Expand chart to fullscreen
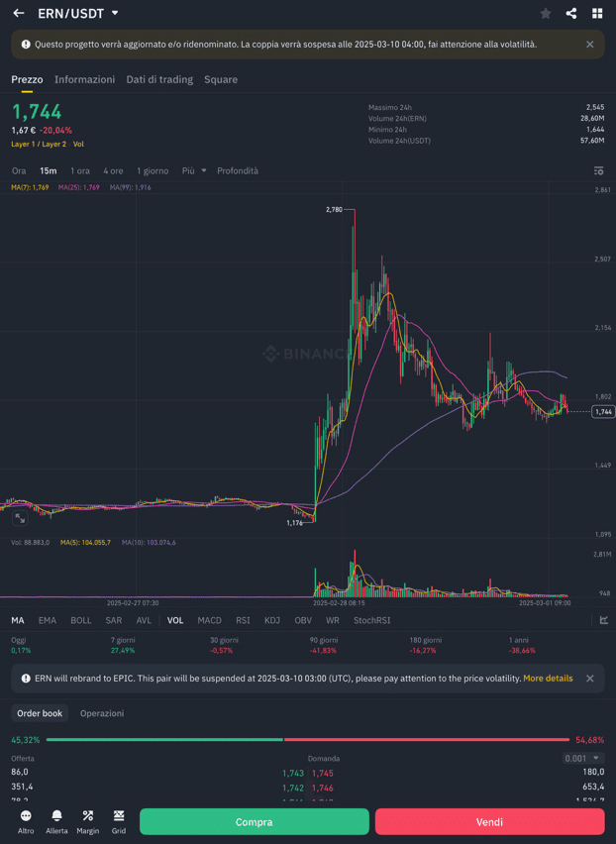616x844 pixels. pyautogui.click(x=20, y=518)
